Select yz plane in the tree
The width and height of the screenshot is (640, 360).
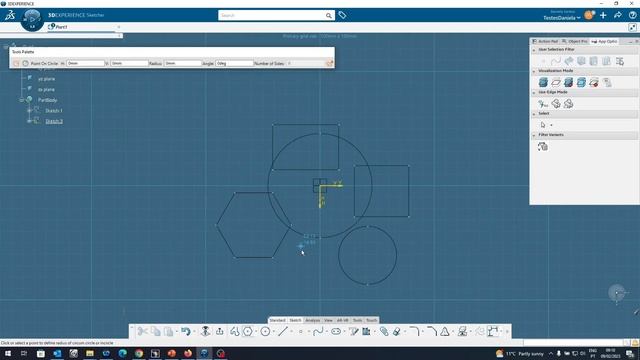click(46, 79)
